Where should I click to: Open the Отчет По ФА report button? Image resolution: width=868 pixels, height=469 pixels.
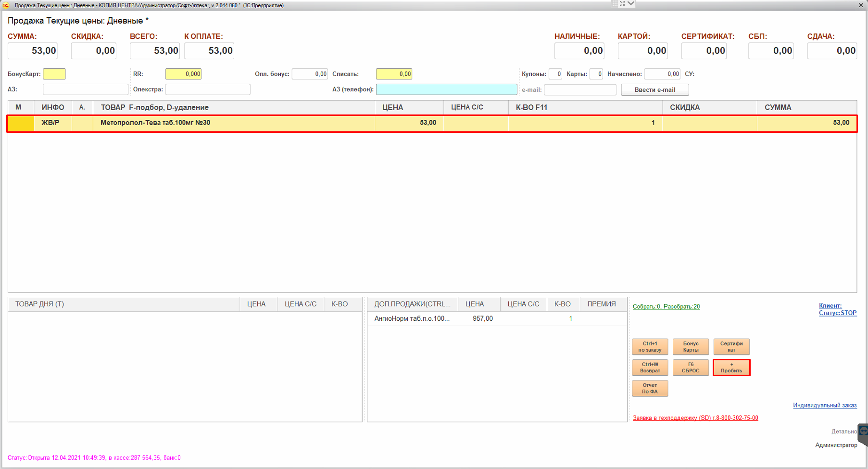click(650, 388)
